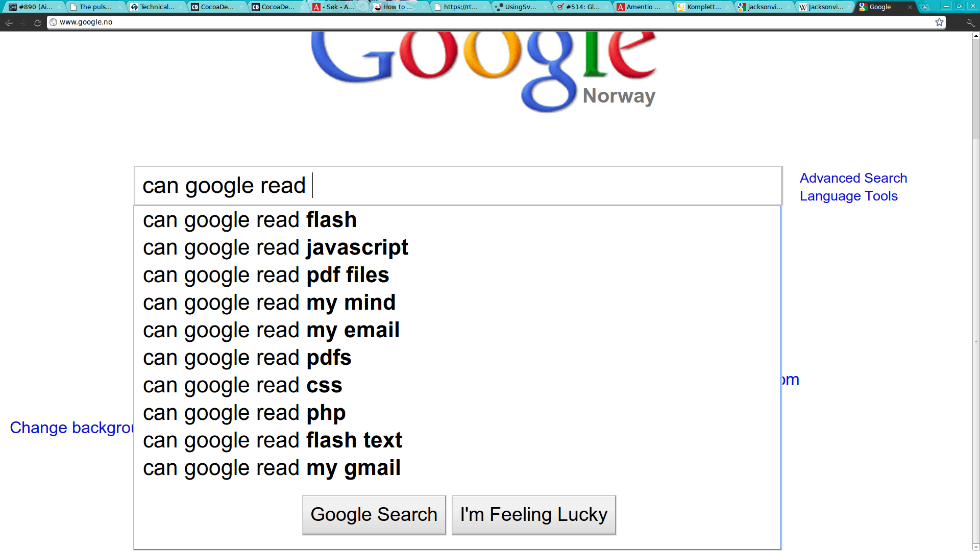Click into the Google search text box
The width and height of the screenshot is (980, 551).
tap(458, 186)
